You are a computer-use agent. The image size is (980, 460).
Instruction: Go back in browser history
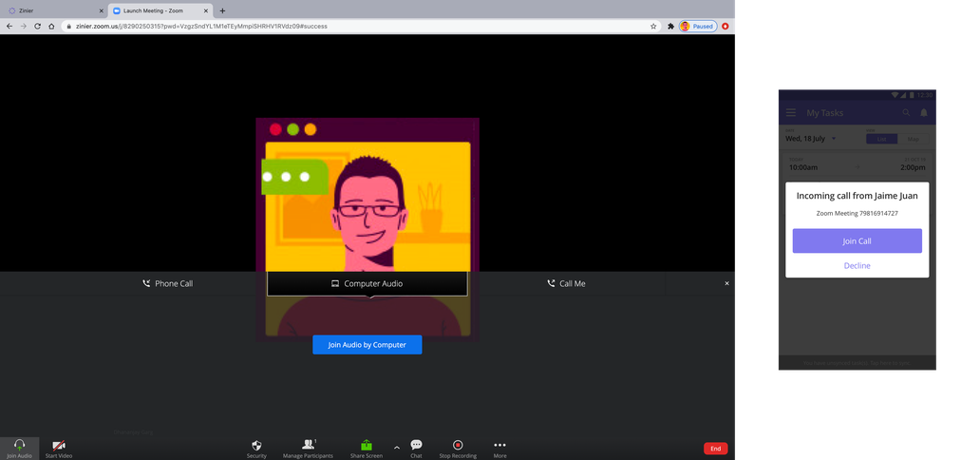tap(9, 27)
